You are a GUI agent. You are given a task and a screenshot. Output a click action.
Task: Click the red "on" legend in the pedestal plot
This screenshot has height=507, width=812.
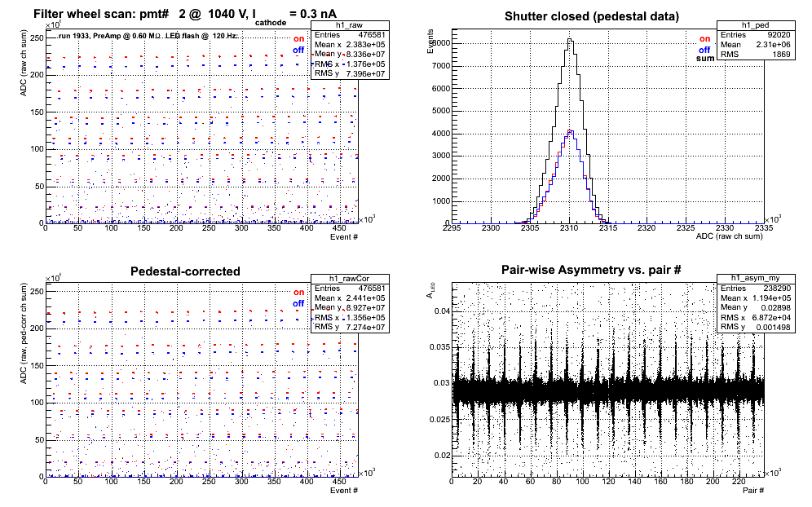[705, 39]
